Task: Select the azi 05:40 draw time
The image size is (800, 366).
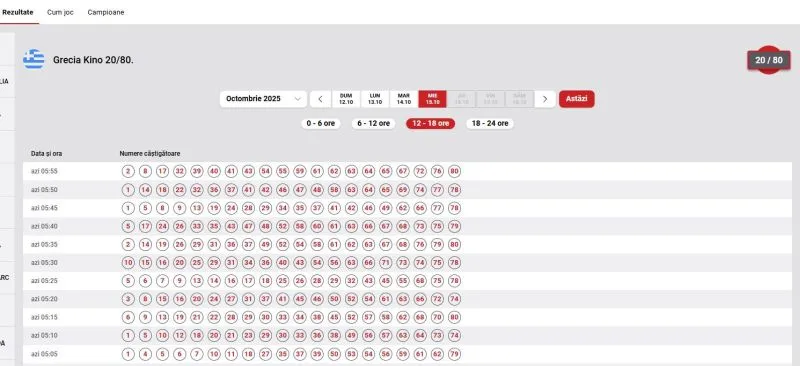Action: (44, 226)
